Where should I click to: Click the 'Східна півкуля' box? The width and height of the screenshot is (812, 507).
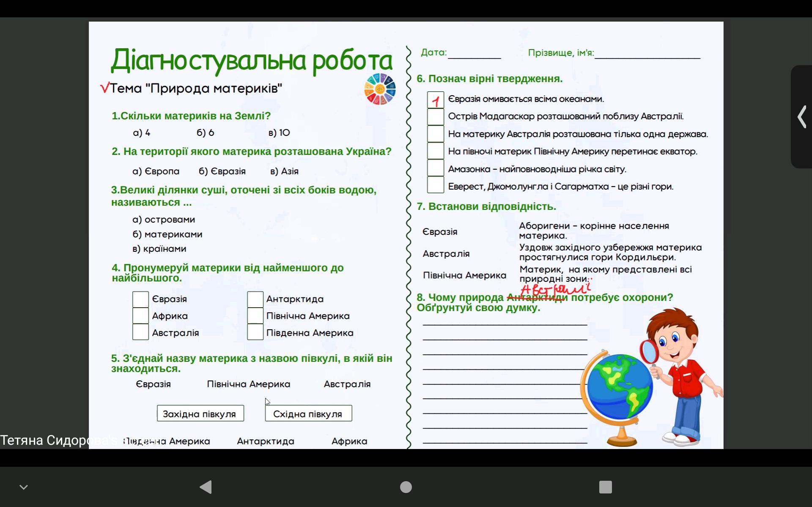[x=308, y=413]
